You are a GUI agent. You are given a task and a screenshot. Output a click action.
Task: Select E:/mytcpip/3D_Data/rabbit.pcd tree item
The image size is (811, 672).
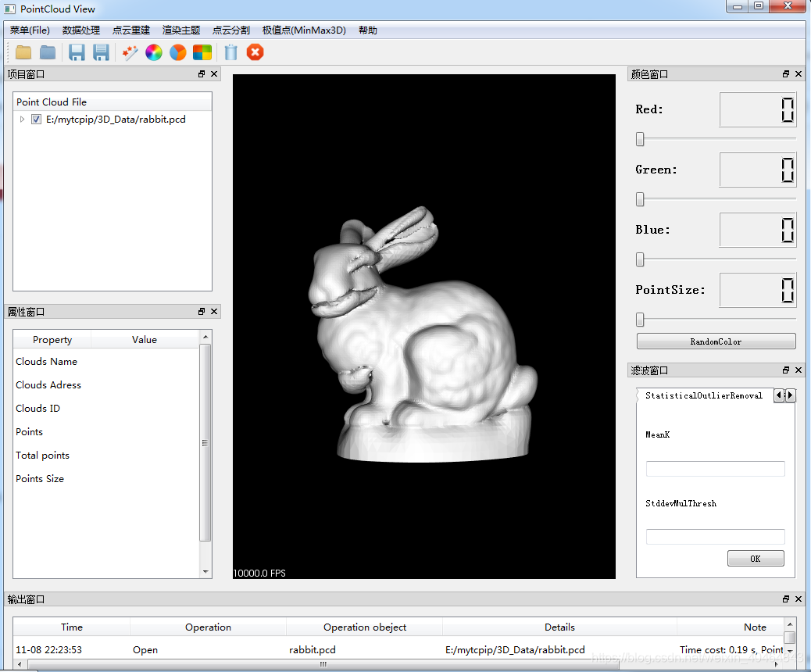pos(116,120)
